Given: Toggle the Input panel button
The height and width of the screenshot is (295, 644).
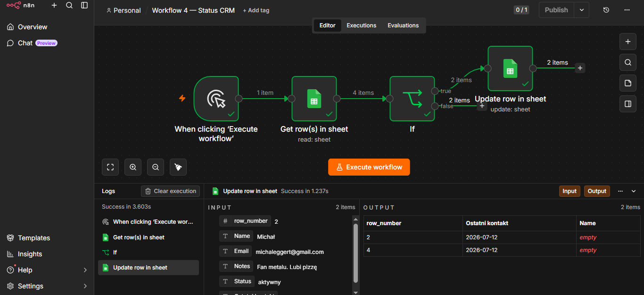Looking at the screenshot, I should pyautogui.click(x=570, y=191).
